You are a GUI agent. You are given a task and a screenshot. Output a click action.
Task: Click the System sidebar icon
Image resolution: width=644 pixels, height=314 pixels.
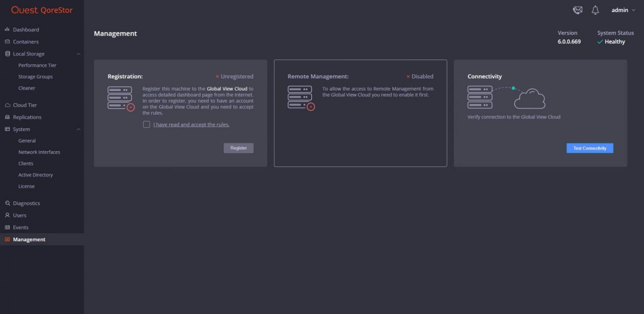(x=7, y=129)
